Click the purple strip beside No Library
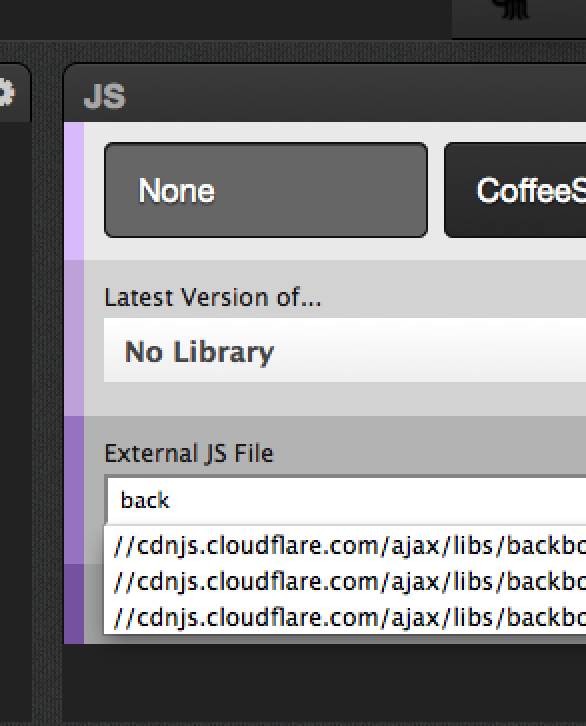Screen dimensions: 586x726 pyautogui.click(x=74, y=338)
